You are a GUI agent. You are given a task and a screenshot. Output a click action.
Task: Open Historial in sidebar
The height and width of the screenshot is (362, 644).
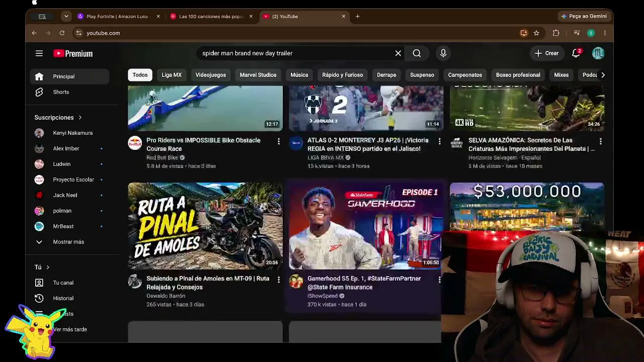point(69,299)
